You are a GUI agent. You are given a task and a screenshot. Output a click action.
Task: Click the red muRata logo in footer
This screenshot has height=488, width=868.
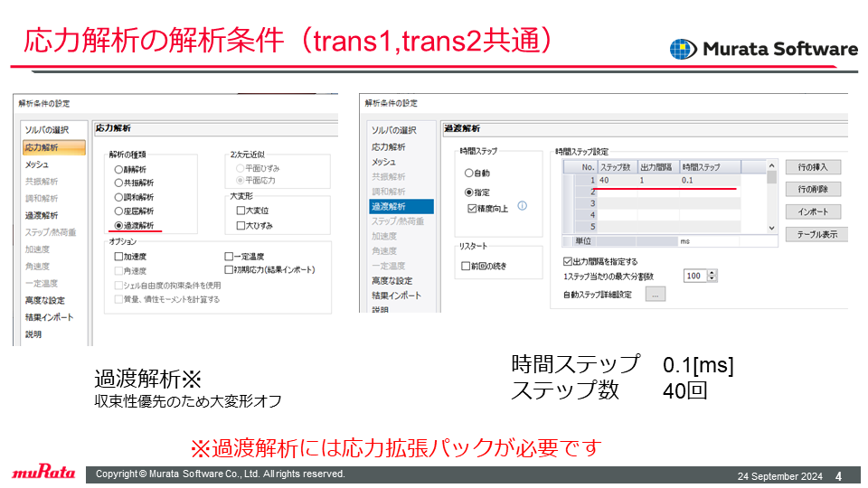(43, 472)
